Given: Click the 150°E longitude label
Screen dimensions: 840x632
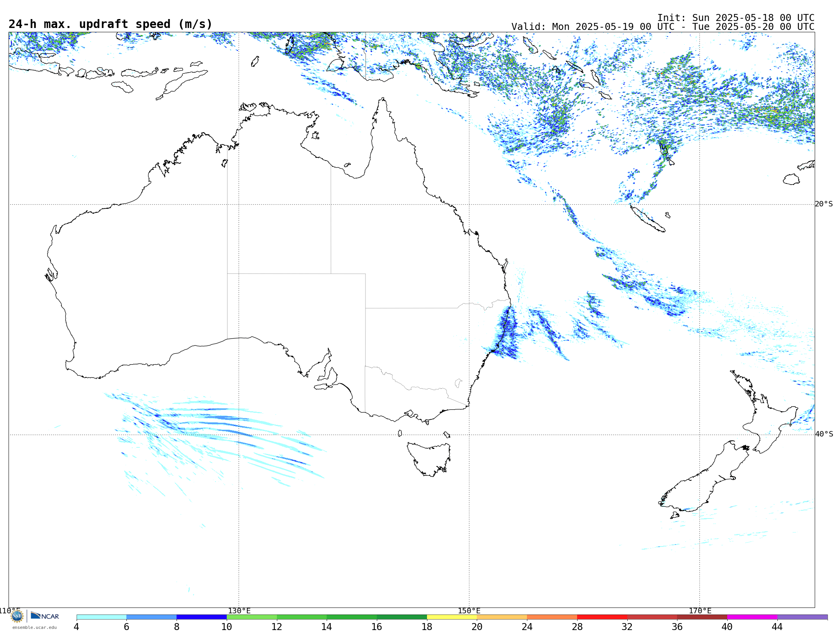Looking at the screenshot, I should (x=469, y=611).
